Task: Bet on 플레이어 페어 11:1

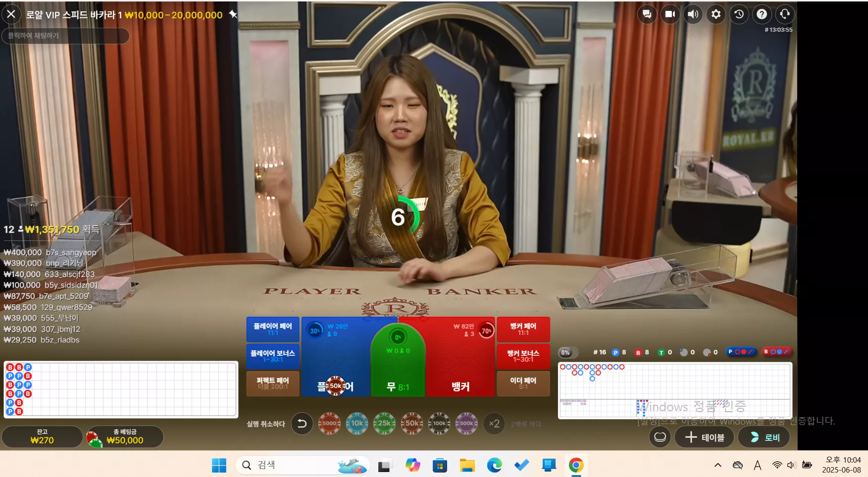Action: [x=273, y=329]
